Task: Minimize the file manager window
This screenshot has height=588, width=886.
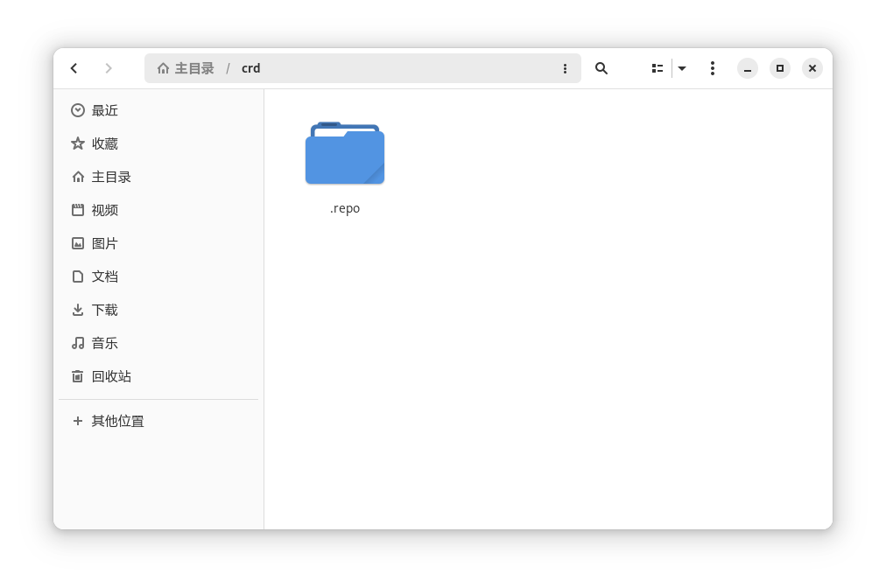Action: (x=748, y=68)
